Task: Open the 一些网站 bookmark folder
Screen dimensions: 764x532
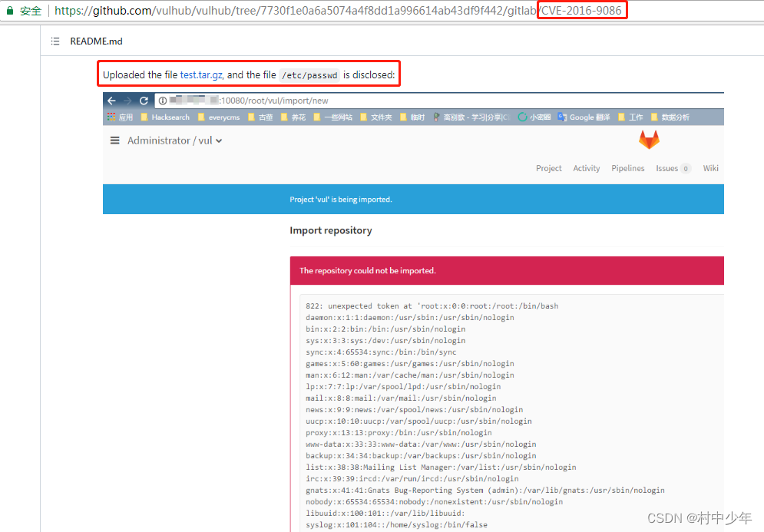Action: 332,117
